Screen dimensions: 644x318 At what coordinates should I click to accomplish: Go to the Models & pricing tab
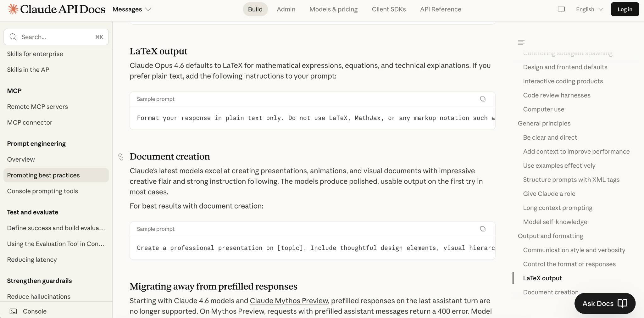coord(333,9)
